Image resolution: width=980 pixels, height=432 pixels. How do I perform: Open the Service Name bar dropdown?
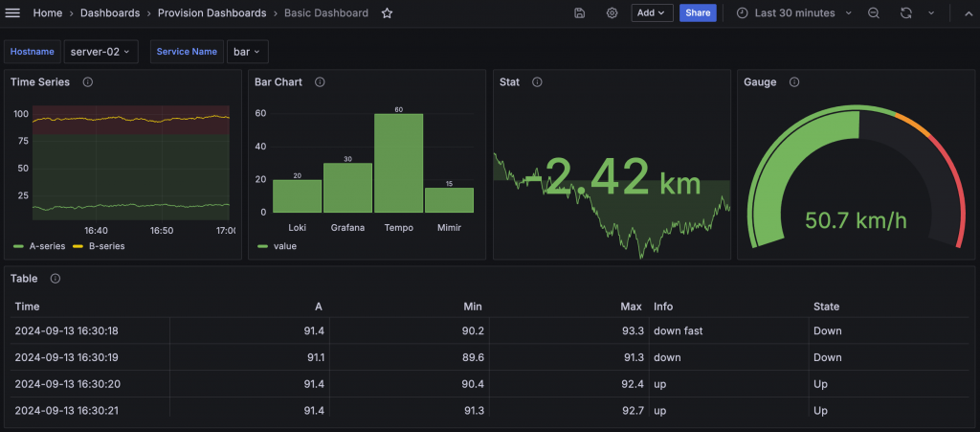click(248, 52)
